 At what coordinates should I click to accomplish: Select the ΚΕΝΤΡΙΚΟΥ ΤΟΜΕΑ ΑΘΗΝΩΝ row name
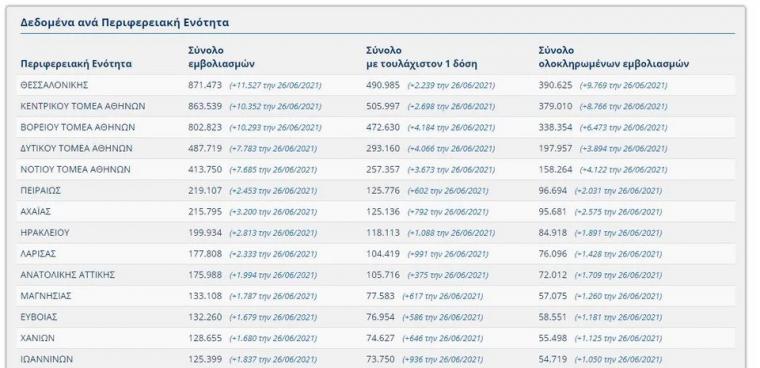(83, 106)
